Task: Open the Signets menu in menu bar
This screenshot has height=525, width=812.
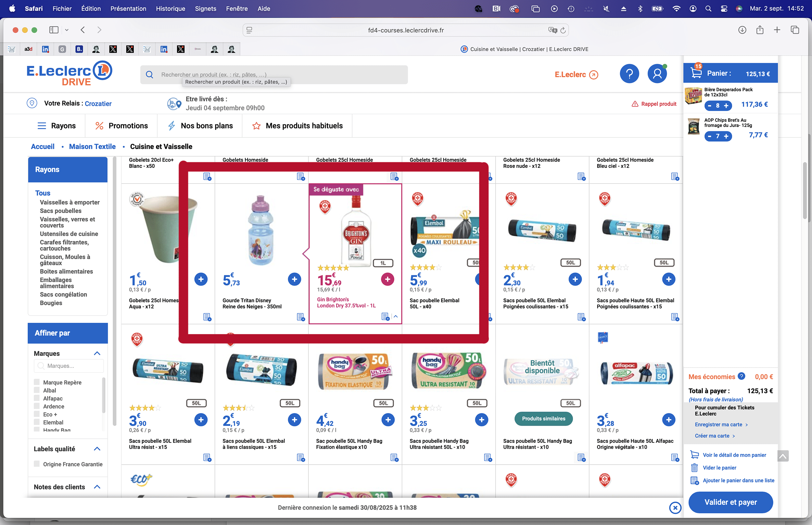Action: [206, 8]
